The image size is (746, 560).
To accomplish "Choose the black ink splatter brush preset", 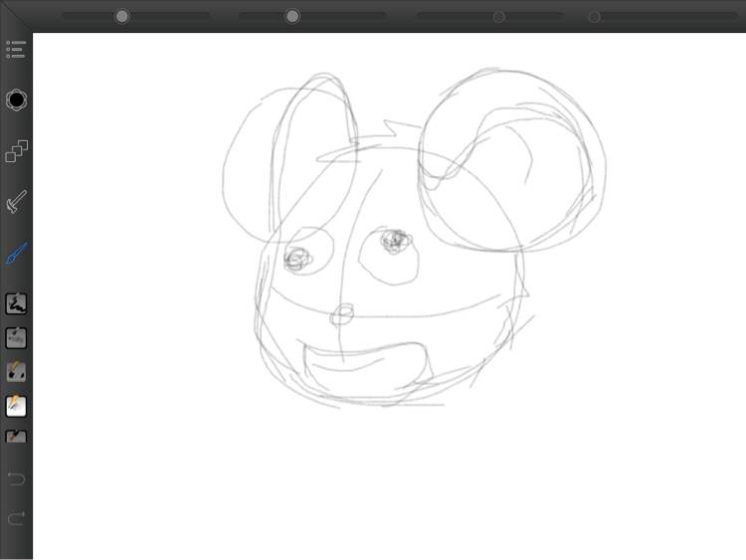I will tap(16, 303).
